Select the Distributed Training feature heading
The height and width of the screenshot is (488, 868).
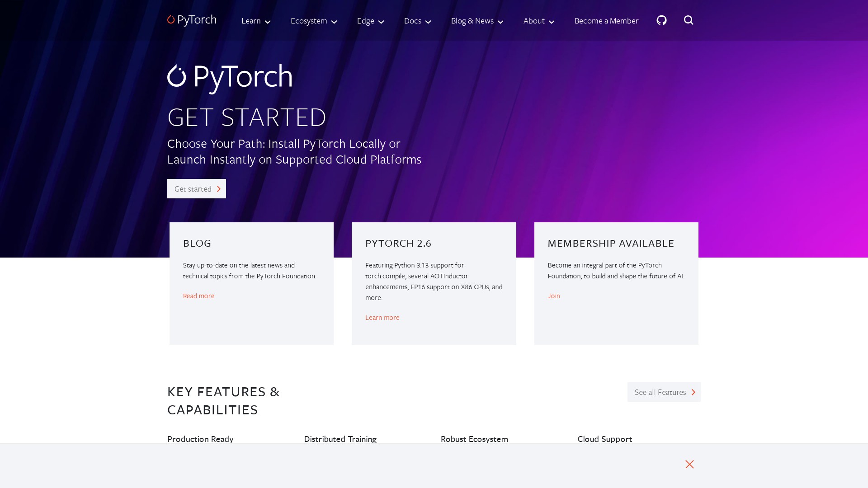click(x=340, y=439)
